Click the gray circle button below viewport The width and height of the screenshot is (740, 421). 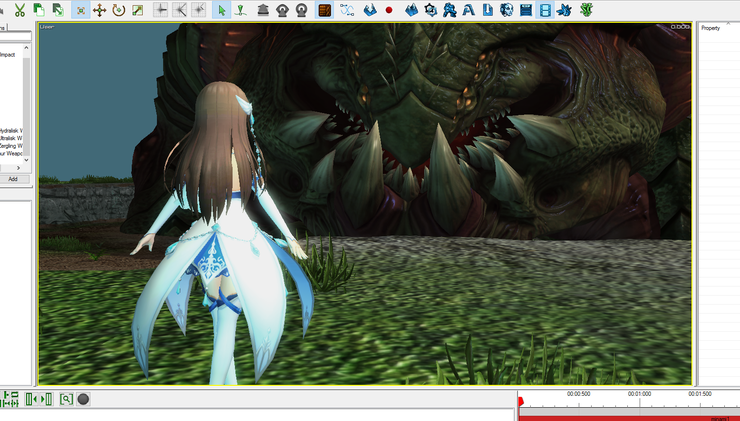tap(83, 399)
